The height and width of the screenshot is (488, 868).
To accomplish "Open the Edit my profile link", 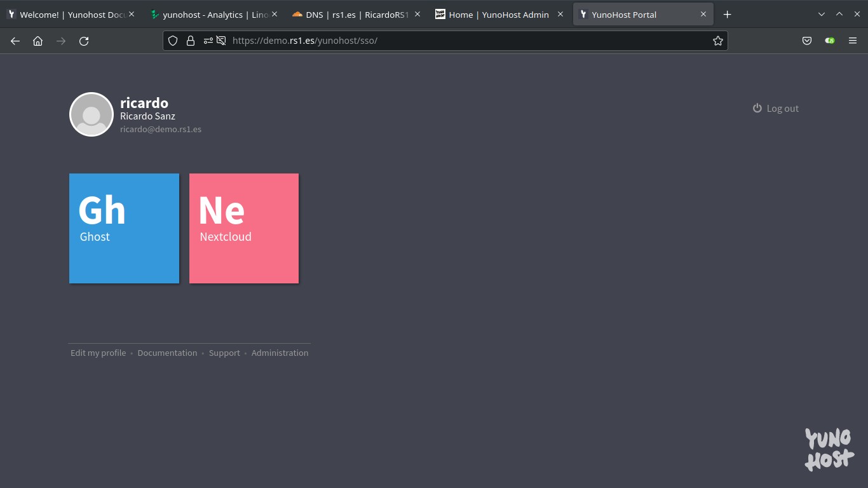I will (98, 353).
